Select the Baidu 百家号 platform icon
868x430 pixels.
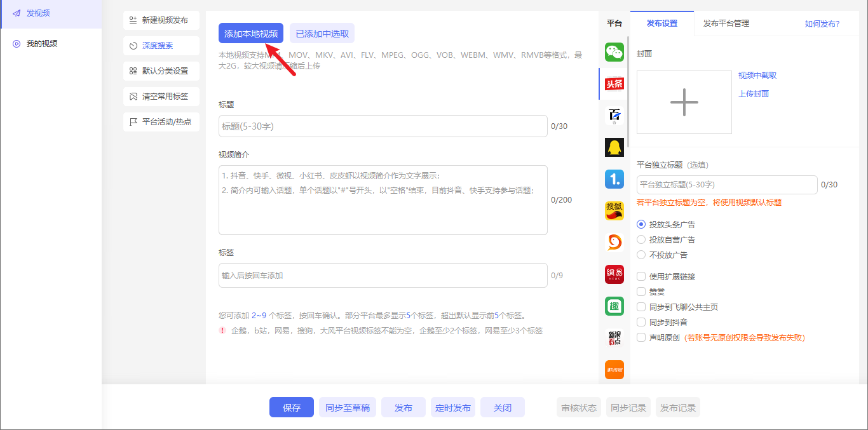[x=614, y=116]
